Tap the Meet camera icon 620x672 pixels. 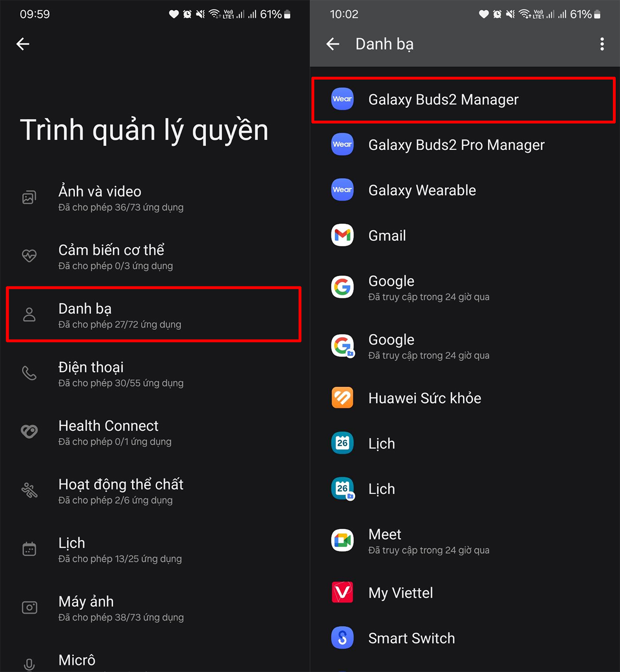pyautogui.click(x=342, y=540)
